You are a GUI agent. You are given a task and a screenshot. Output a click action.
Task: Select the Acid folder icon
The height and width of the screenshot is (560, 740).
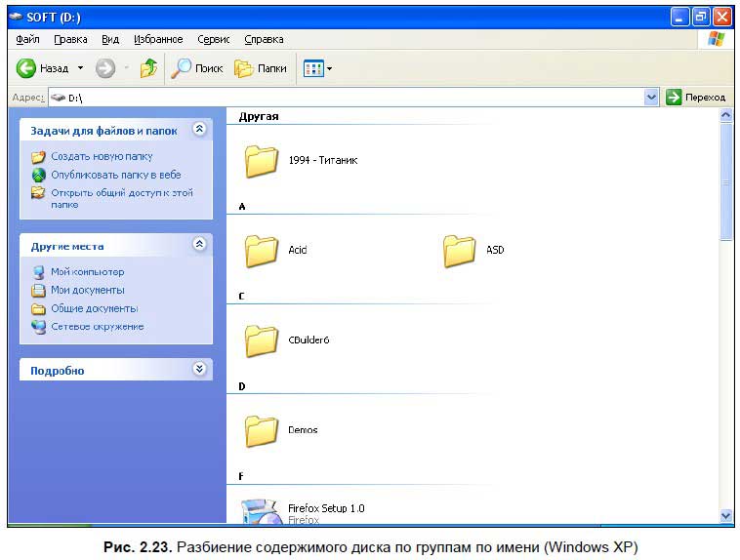click(262, 251)
